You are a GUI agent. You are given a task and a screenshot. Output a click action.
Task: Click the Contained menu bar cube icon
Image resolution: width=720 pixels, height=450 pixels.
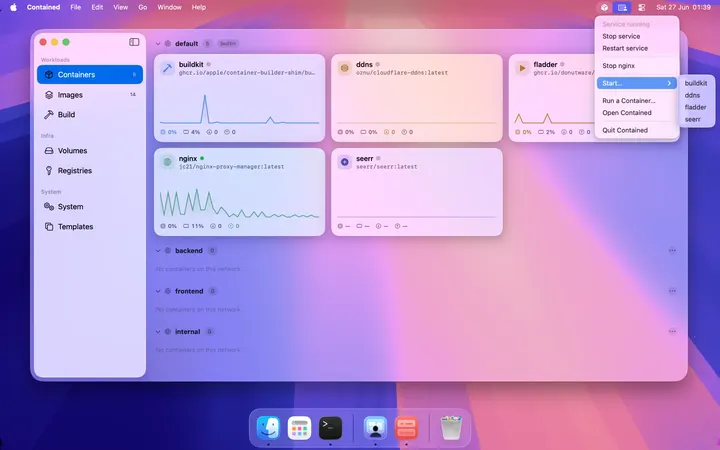pyautogui.click(x=604, y=7)
